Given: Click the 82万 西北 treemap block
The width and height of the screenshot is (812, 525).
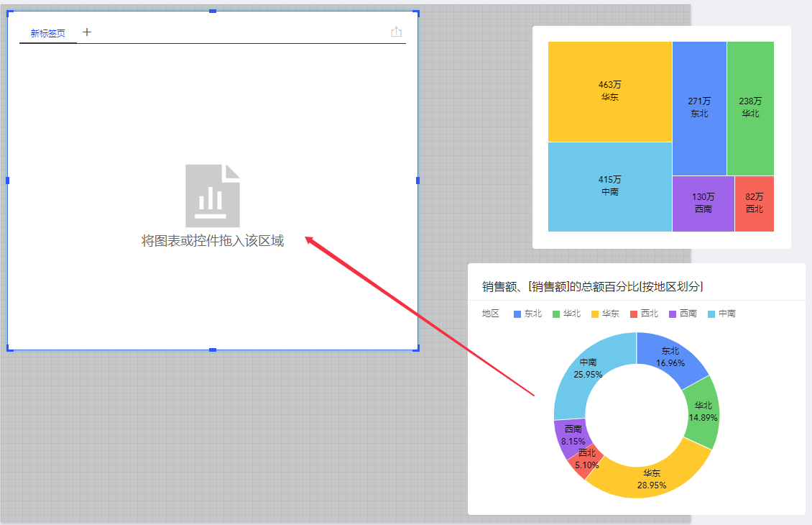Looking at the screenshot, I should click(754, 204).
